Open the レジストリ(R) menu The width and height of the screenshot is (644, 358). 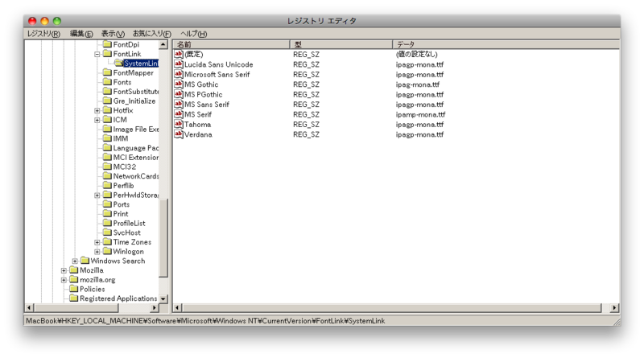[x=43, y=34]
